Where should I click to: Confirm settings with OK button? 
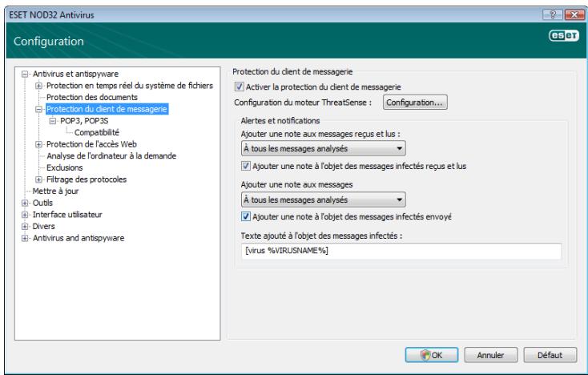[432, 355]
